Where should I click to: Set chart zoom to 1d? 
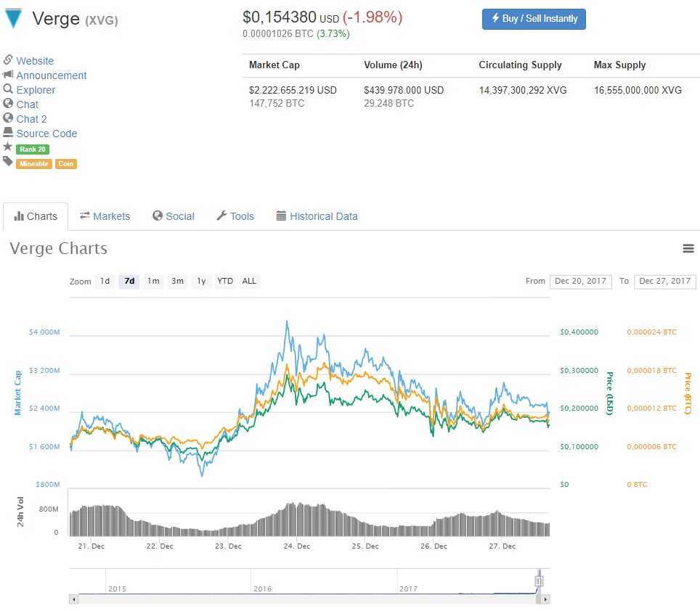[105, 282]
